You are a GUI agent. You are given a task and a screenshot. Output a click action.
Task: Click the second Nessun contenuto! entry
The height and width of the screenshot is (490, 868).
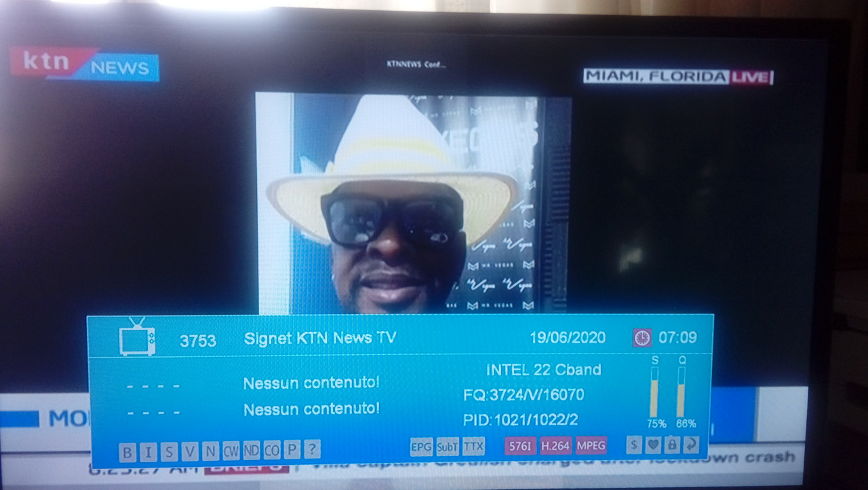[x=311, y=409]
